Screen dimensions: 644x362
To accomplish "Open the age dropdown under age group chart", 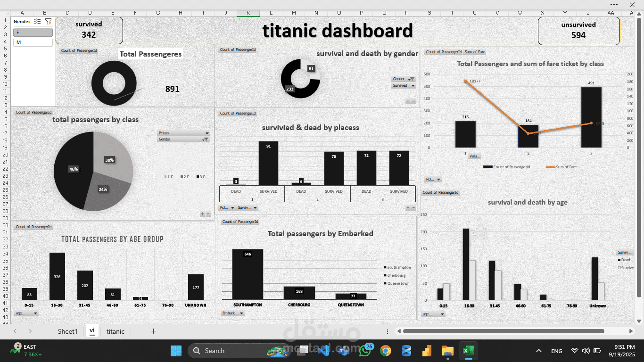I will pyautogui.click(x=26, y=313).
